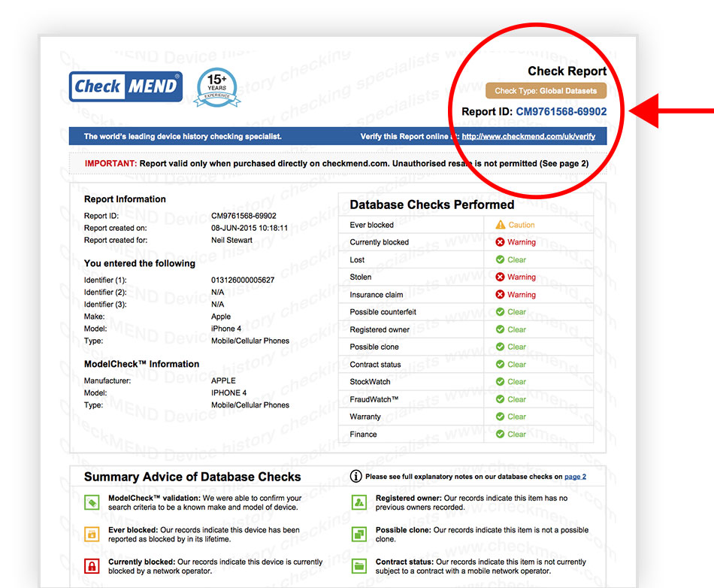Click the Caution triangle icon for Ever blocked

tap(501, 225)
